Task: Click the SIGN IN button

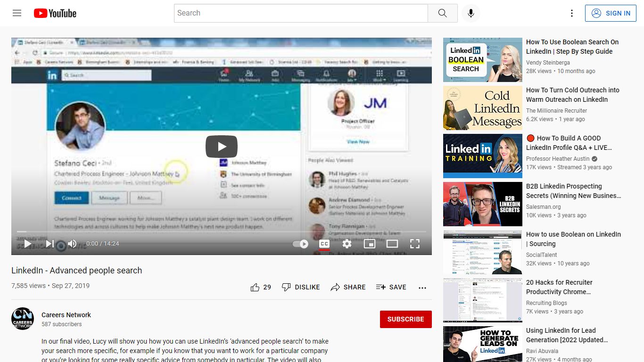Action: 611,13
